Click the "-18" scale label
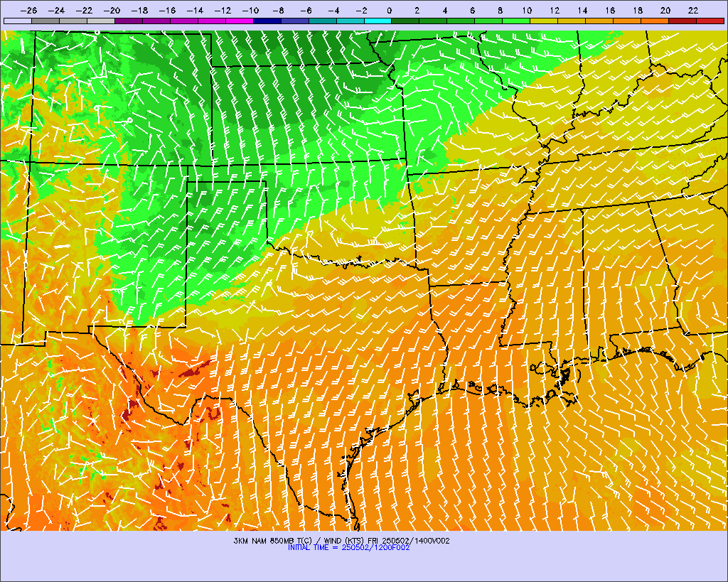 point(140,10)
